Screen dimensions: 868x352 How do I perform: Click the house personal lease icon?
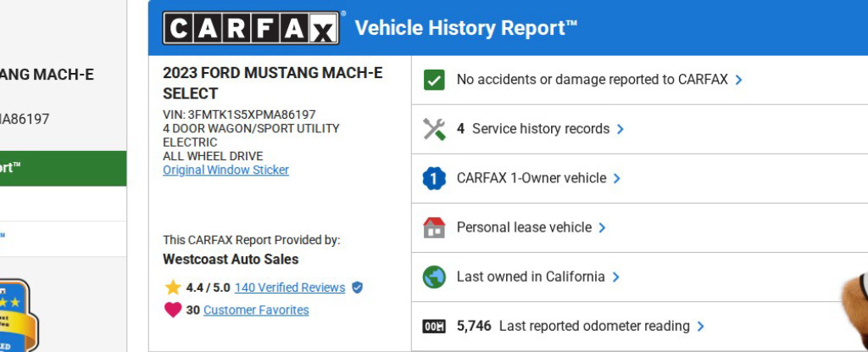434,227
